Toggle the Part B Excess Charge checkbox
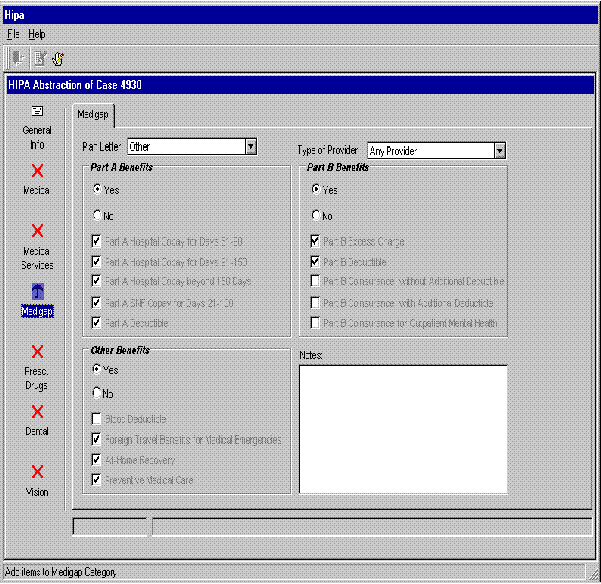Screen dimensions: 601x584 pyautogui.click(x=316, y=241)
